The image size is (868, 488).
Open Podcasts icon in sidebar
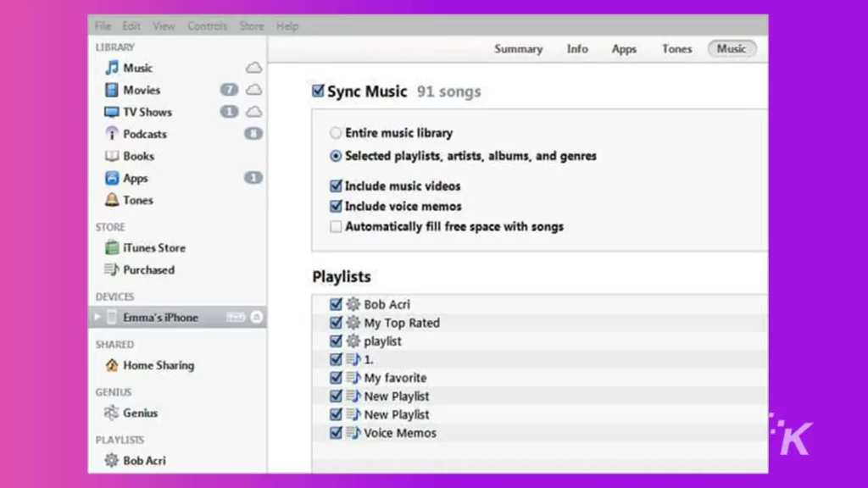[112, 134]
